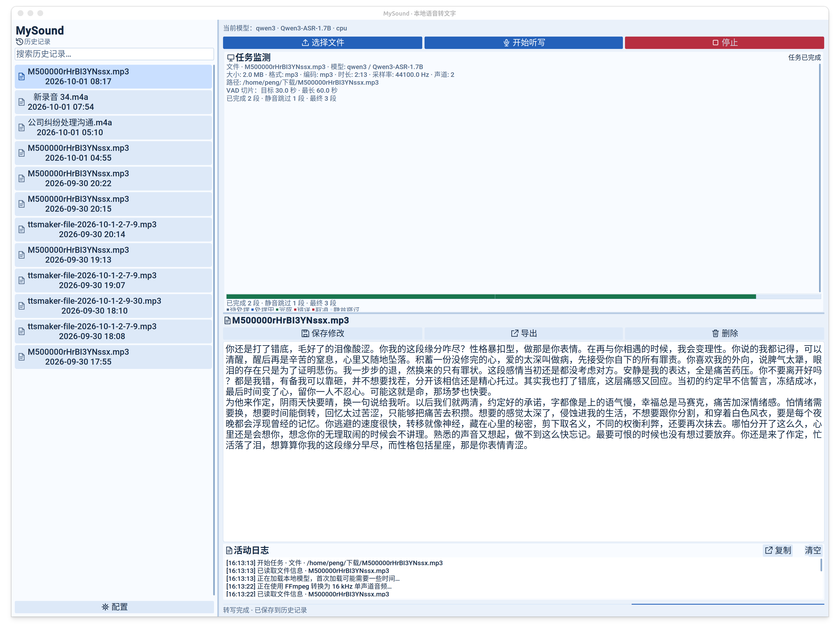Screen dimensions: 840x633
Task: Click the task monitor panel scrollbar
Action: [x=820, y=178]
